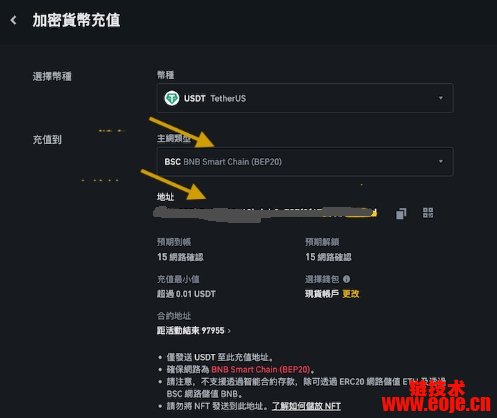Expand the network type dropdown arrow
The image size is (497, 418).
click(x=441, y=161)
